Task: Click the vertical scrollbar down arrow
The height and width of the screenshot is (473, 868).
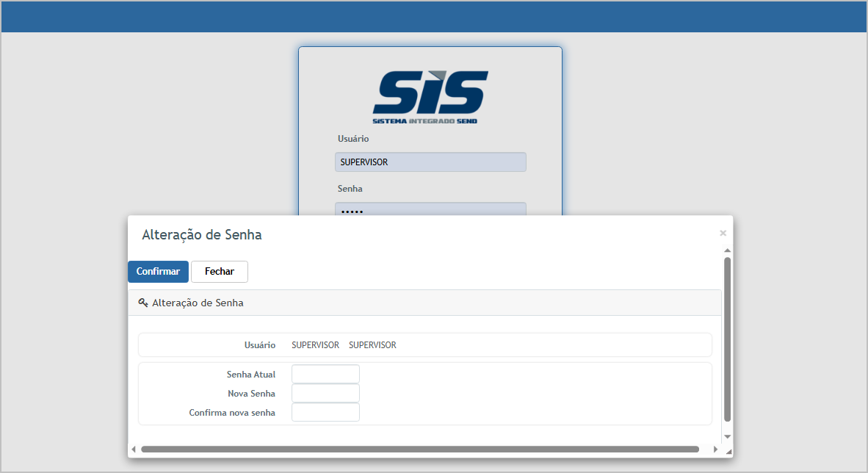Action: [727, 436]
